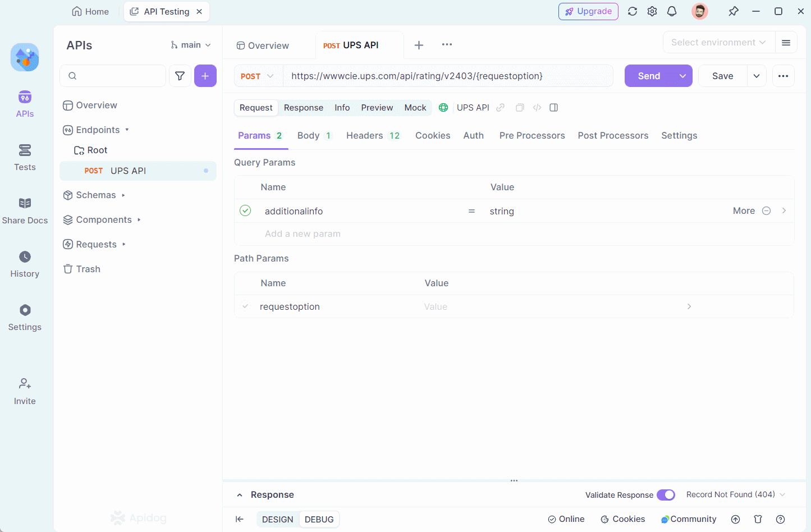Open the environment hamburger menu
The width and height of the screenshot is (811, 532).
point(786,43)
